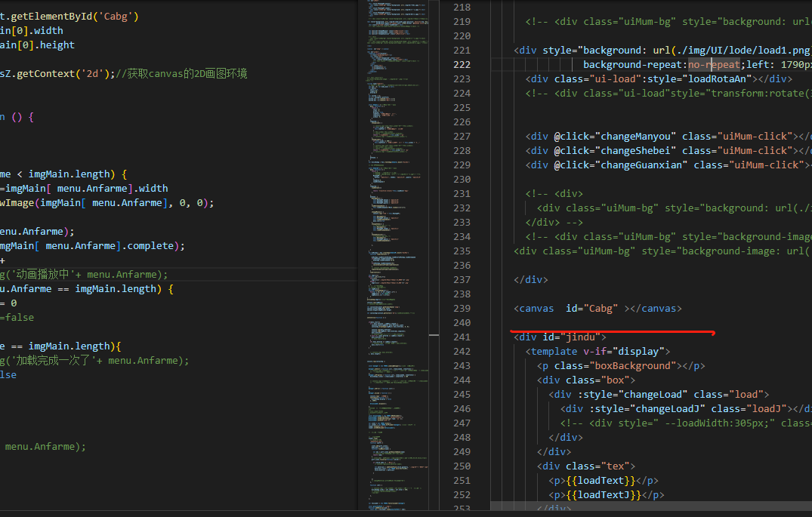Click the '{{loadTextJ}}' paragraph on line 252
Screen dimensions: 812x517
(x=607, y=495)
